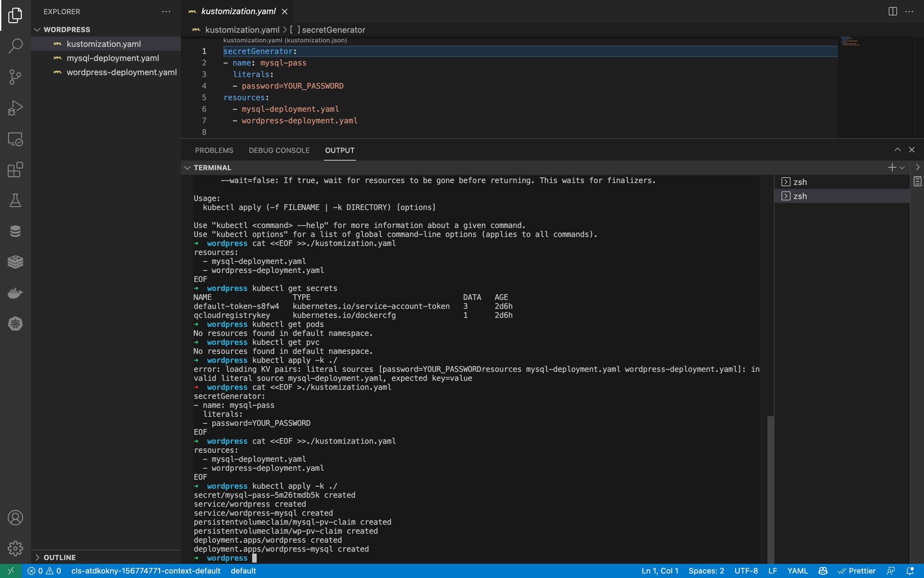Open the clipboard icon beside the terminal list
924x578 pixels.
[917, 181]
